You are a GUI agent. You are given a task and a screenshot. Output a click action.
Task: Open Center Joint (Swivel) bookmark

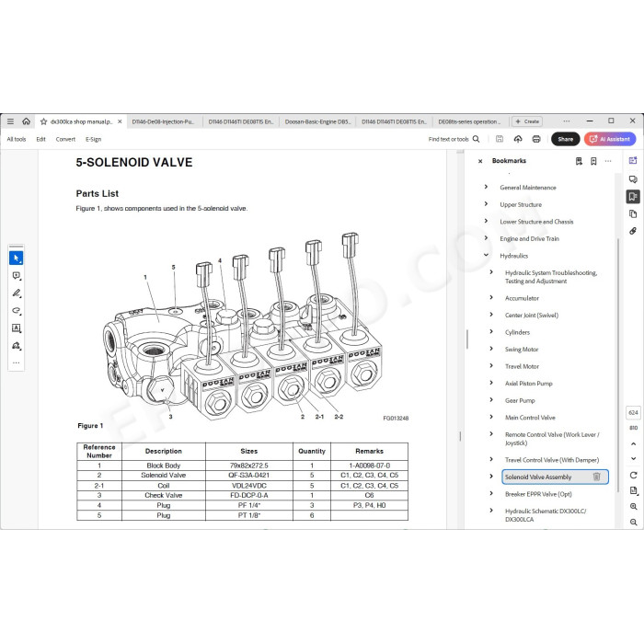point(532,315)
